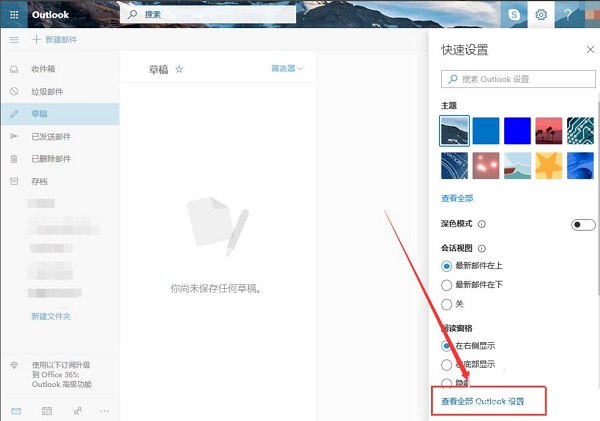
Task: Click the premium diamond icon
Action: pos(14,365)
